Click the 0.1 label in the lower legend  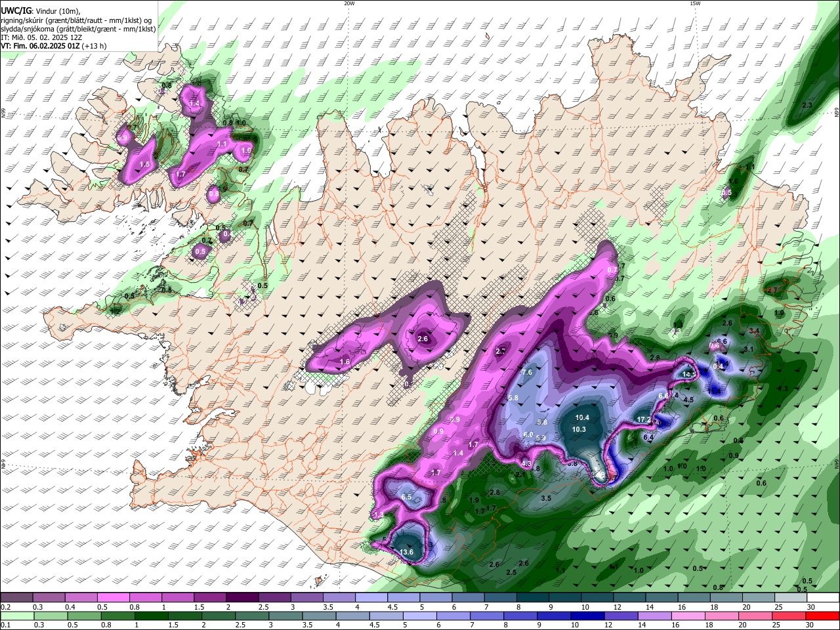[5, 625]
